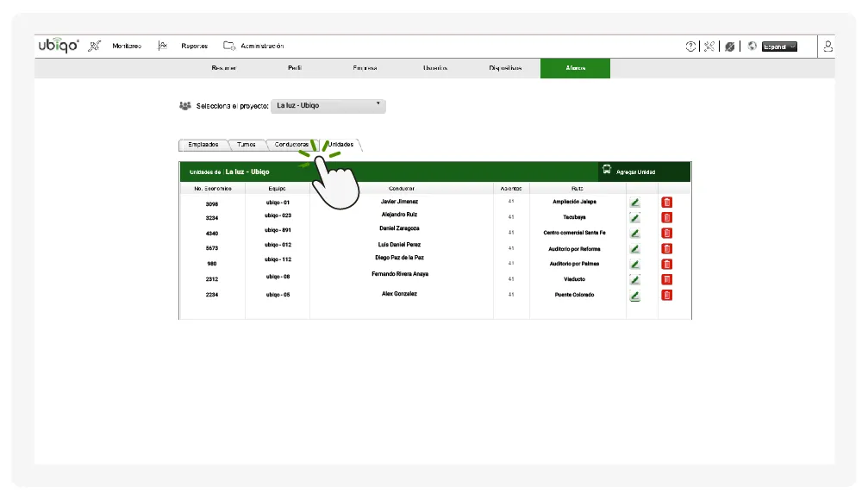The image size is (868, 499).
Task: Open the tools icon in top bar
Action: [709, 47]
